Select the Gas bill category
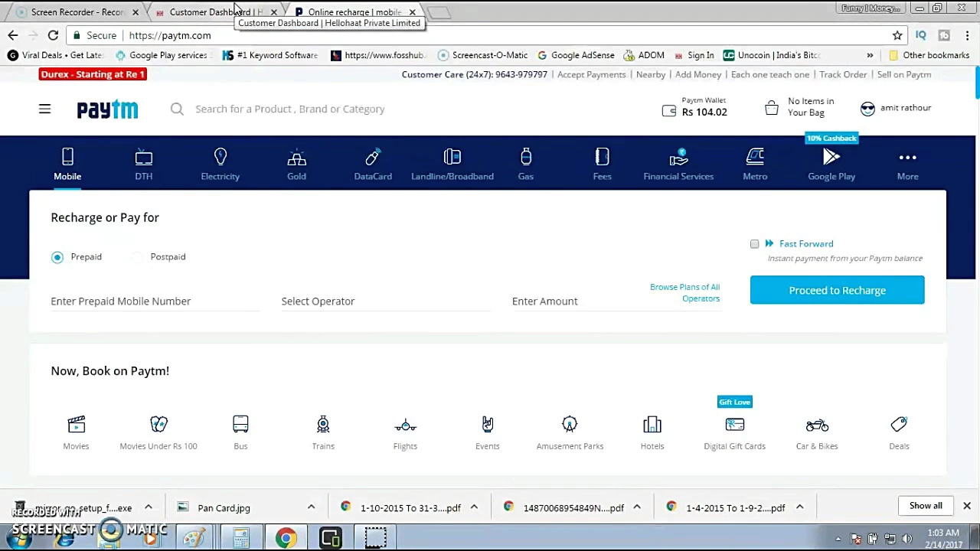 click(526, 164)
